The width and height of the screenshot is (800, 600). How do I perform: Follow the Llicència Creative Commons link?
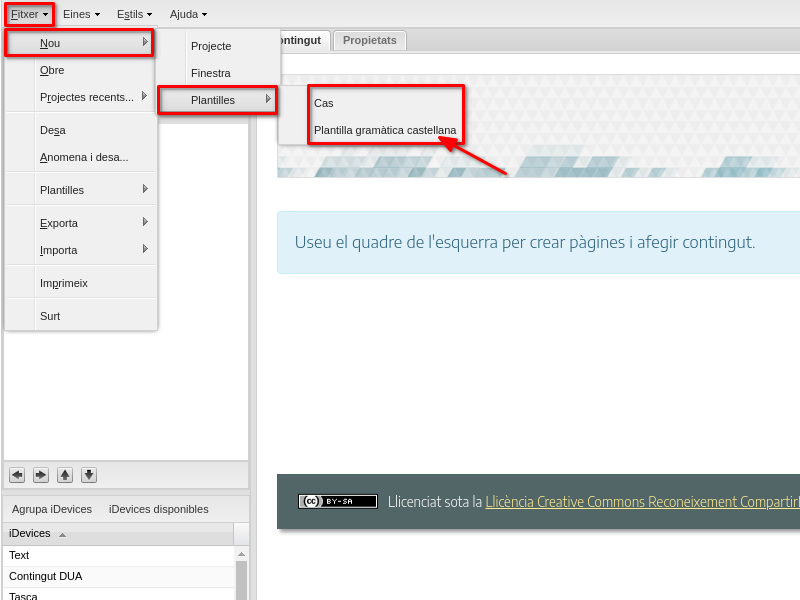(x=642, y=502)
